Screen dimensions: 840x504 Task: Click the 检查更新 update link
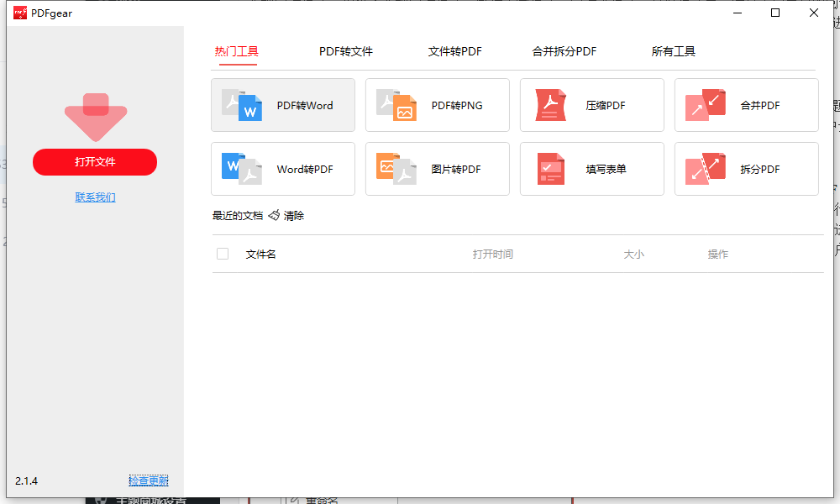click(x=148, y=481)
